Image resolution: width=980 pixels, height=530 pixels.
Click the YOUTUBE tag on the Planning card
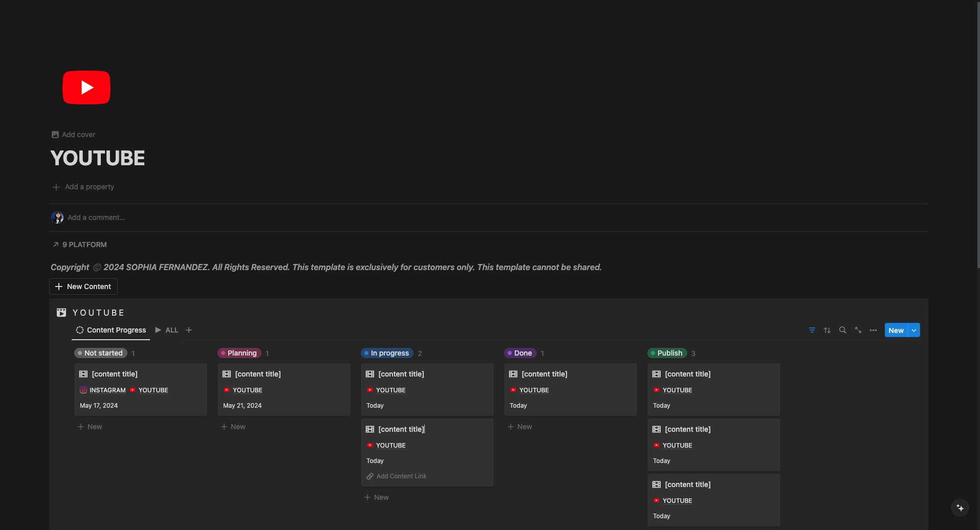tap(243, 390)
